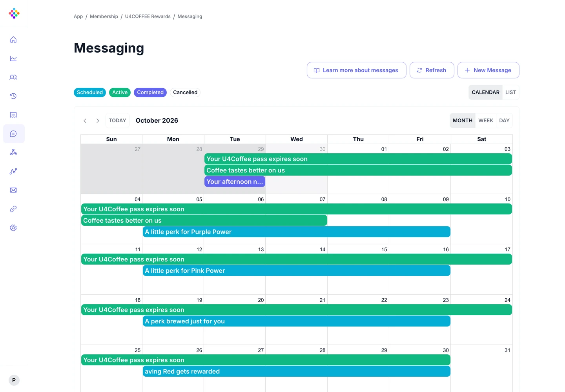Go to the previous month arrow
The height and width of the screenshot is (392, 565).
(85, 121)
